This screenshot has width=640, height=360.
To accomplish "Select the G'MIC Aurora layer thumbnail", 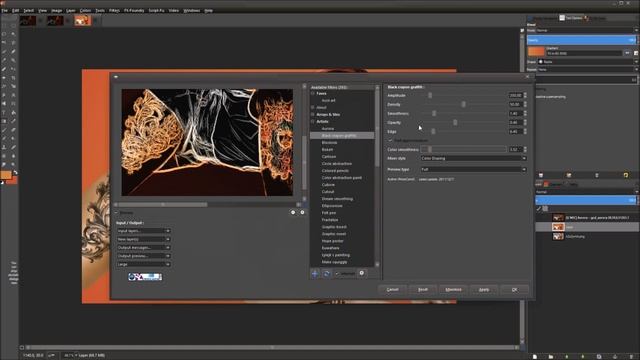I will tap(558, 218).
